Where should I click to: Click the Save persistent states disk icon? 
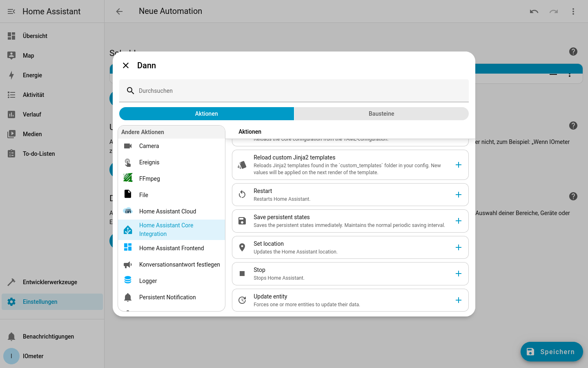click(242, 221)
